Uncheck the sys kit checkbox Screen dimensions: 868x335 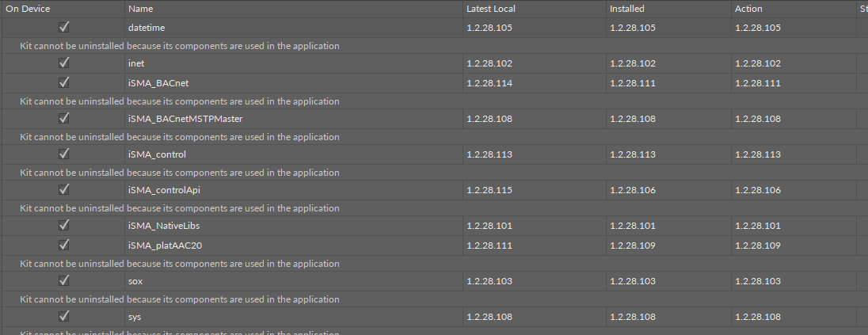pyautogui.click(x=64, y=316)
